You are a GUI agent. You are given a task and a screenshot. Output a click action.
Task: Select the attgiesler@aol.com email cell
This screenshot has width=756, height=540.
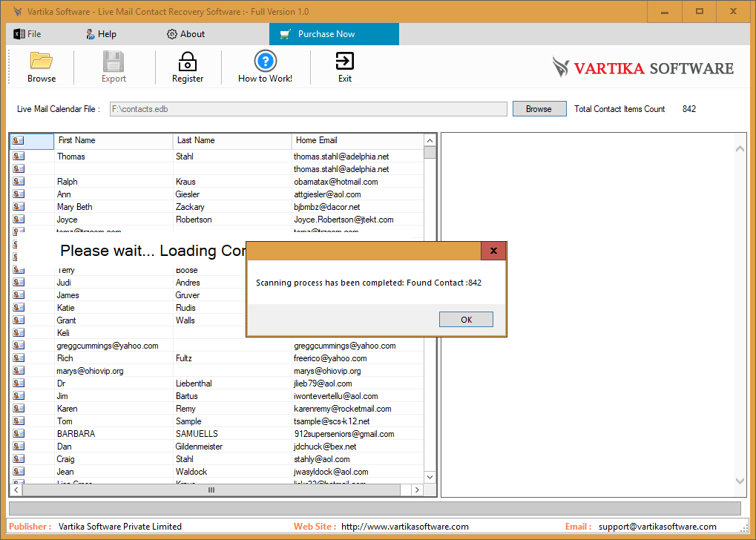(x=358, y=194)
